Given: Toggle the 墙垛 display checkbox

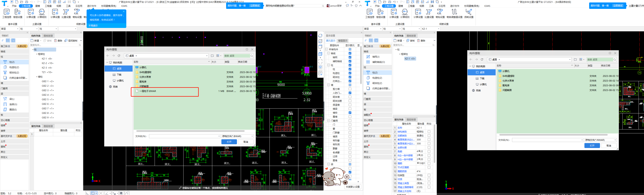Looking at the screenshot, I should point(350,113).
